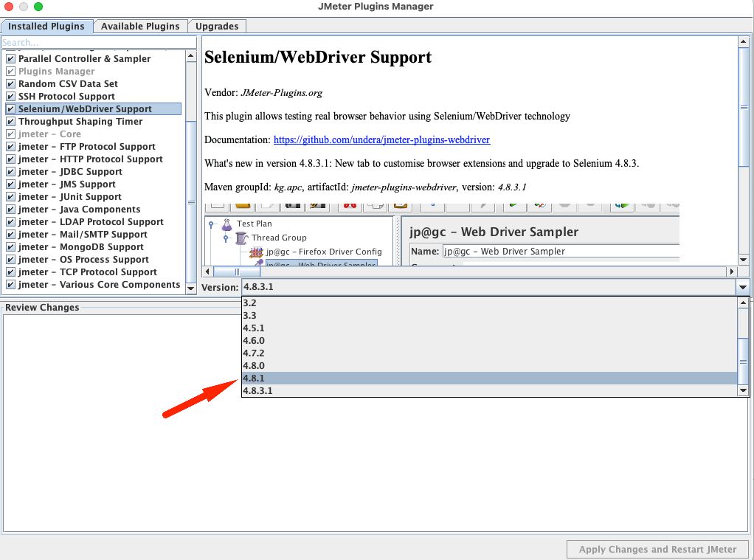754x560 pixels.
Task: Pick version 4.6.0 in the list
Action: click(489, 341)
